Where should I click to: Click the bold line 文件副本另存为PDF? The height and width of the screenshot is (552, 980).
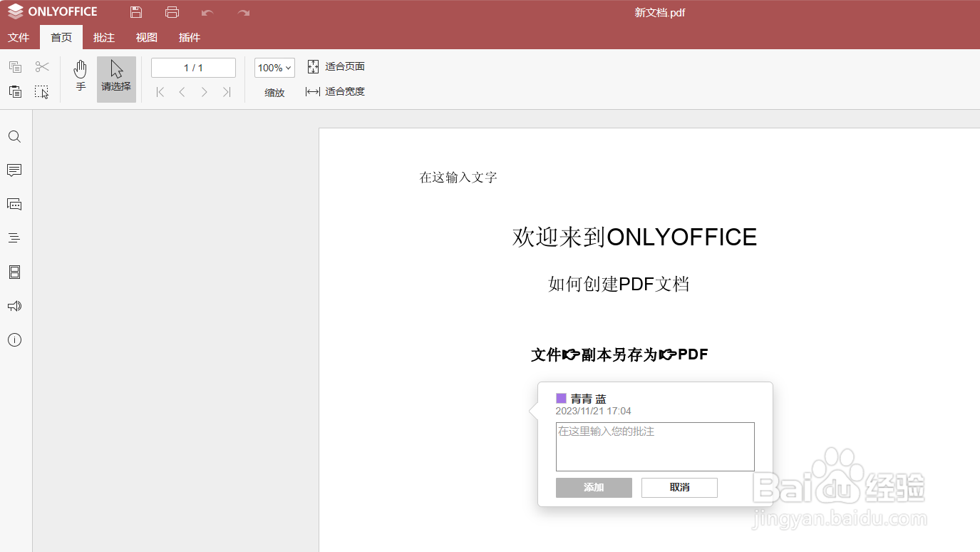click(619, 354)
